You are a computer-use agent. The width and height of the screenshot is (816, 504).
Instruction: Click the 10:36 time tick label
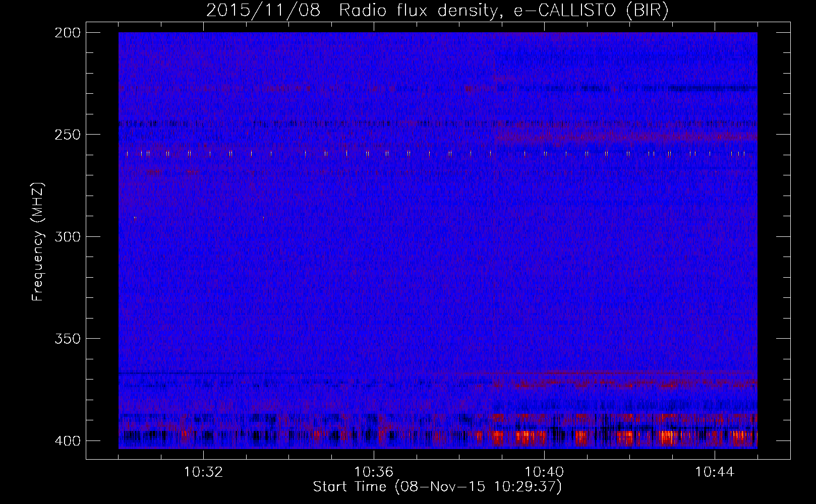coord(374,472)
